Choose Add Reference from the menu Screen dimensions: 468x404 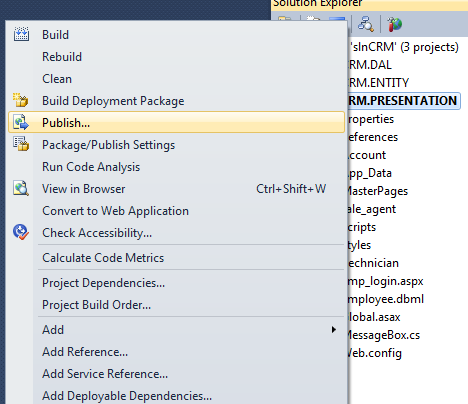click(85, 352)
